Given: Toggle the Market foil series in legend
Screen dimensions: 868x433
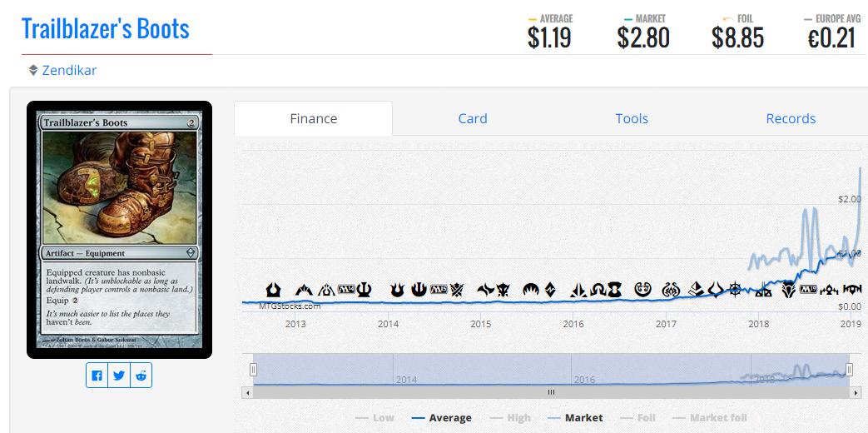Looking at the screenshot, I should tap(710, 417).
